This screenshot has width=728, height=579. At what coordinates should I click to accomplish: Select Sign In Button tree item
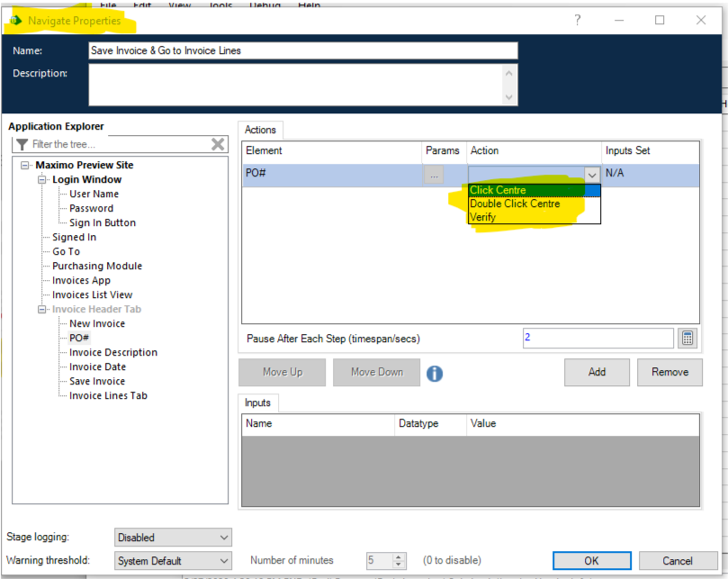pyautogui.click(x=103, y=222)
